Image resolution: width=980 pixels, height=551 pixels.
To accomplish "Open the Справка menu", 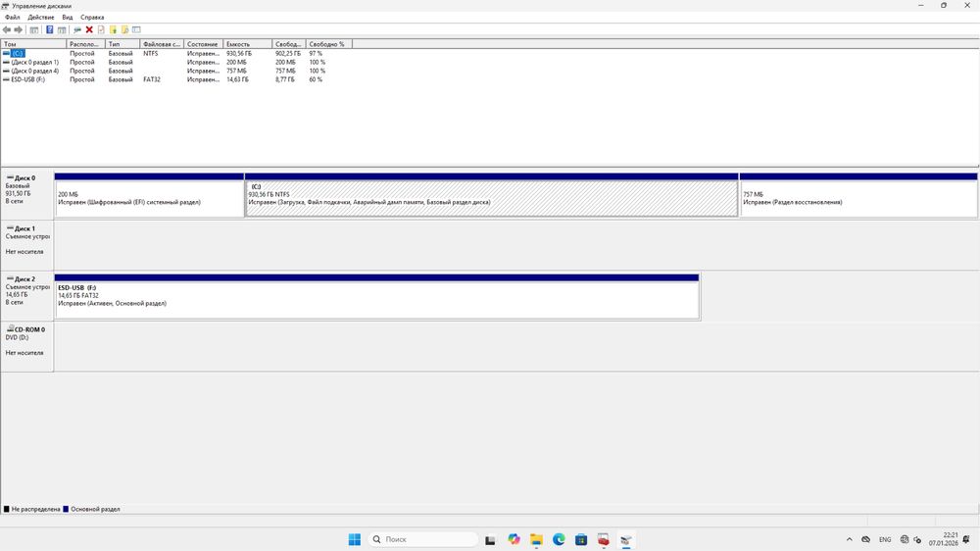I will pyautogui.click(x=92, y=18).
